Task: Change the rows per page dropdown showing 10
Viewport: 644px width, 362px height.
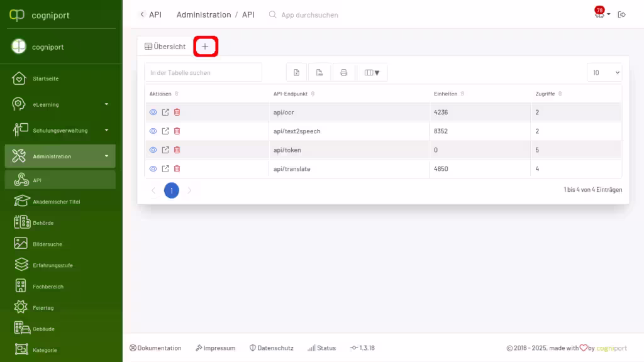Action: point(604,73)
